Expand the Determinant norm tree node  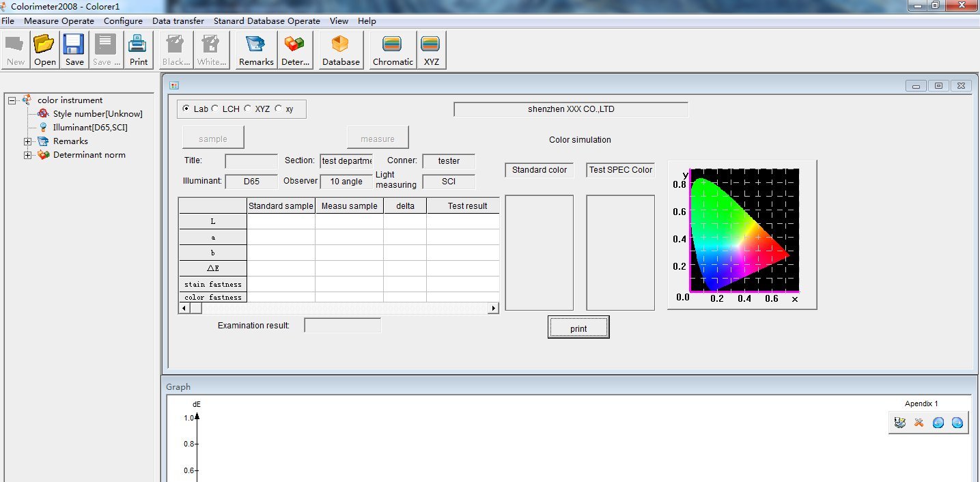pyautogui.click(x=27, y=155)
